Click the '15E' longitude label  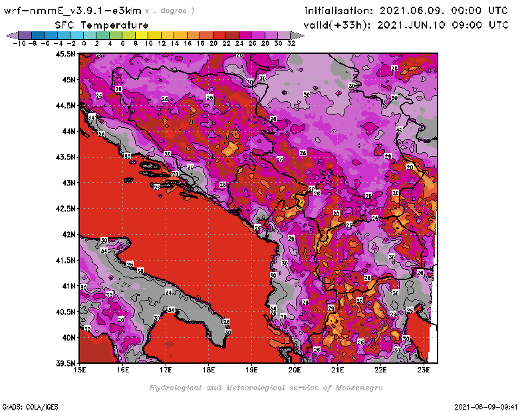click(80, 370)
